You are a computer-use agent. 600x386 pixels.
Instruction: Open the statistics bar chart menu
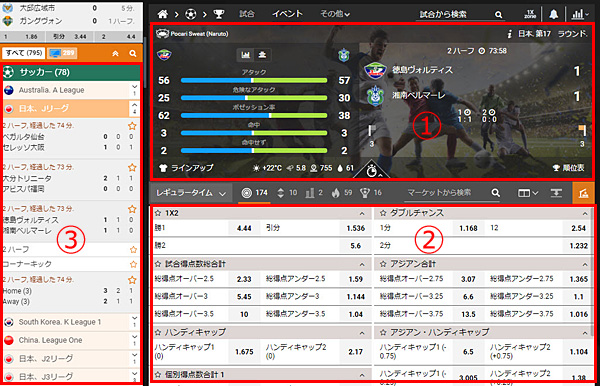[x=579, y=14]
